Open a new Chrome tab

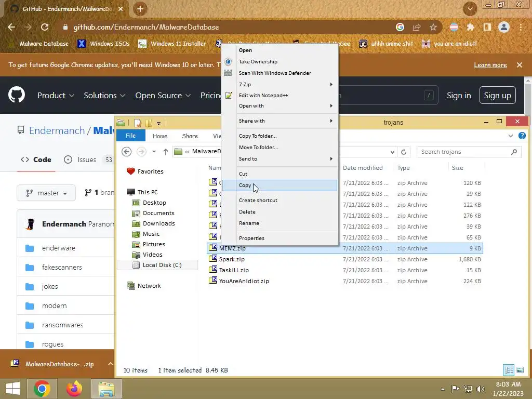point(140,9)
